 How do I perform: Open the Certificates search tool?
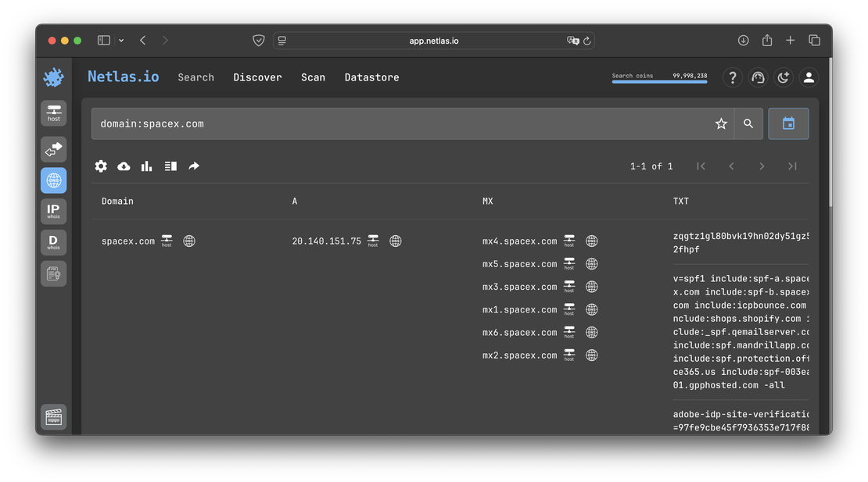[53, 273]
